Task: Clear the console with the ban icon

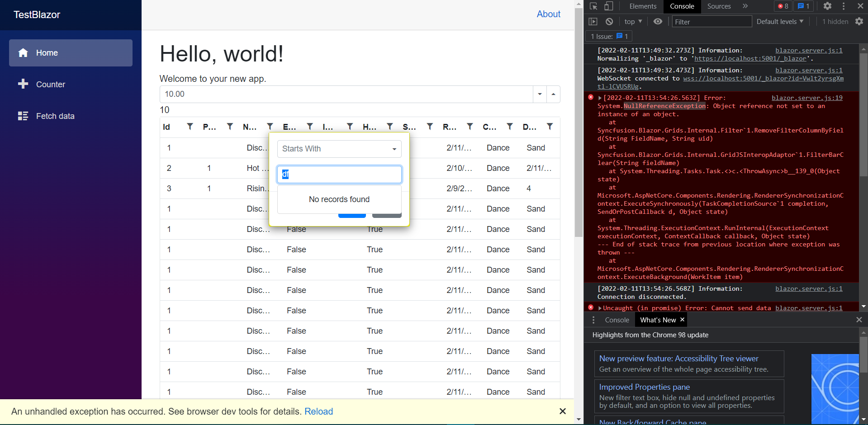Action: tap(609, 22)
